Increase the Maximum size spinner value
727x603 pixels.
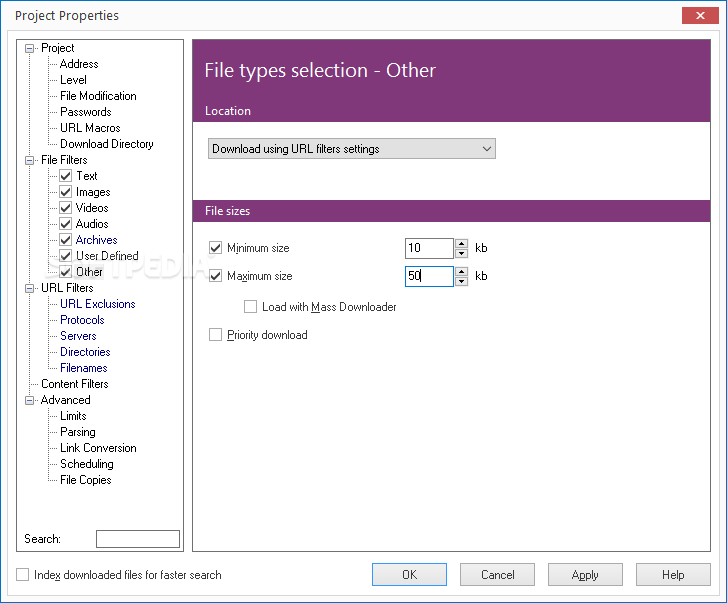click(x=461, y=271)
